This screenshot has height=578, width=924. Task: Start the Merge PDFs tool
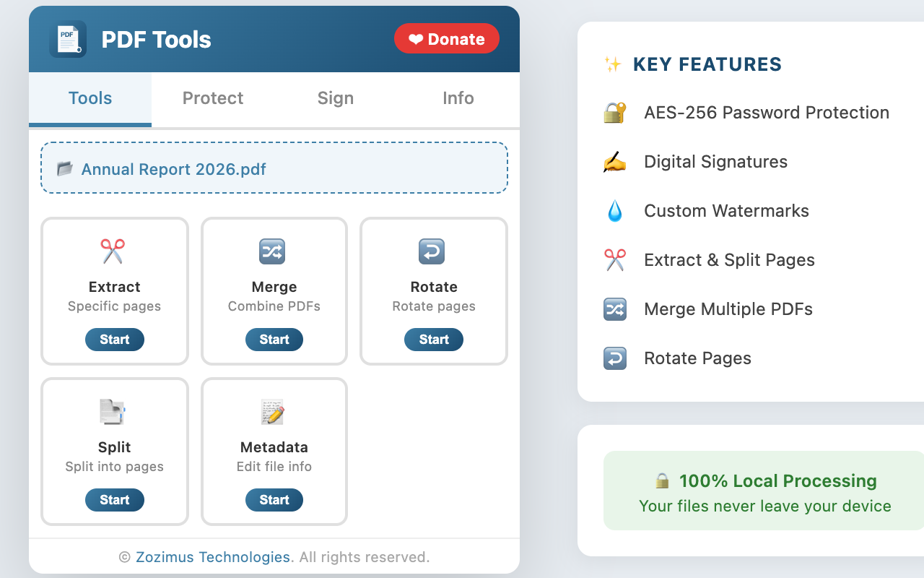pos(274,340)
